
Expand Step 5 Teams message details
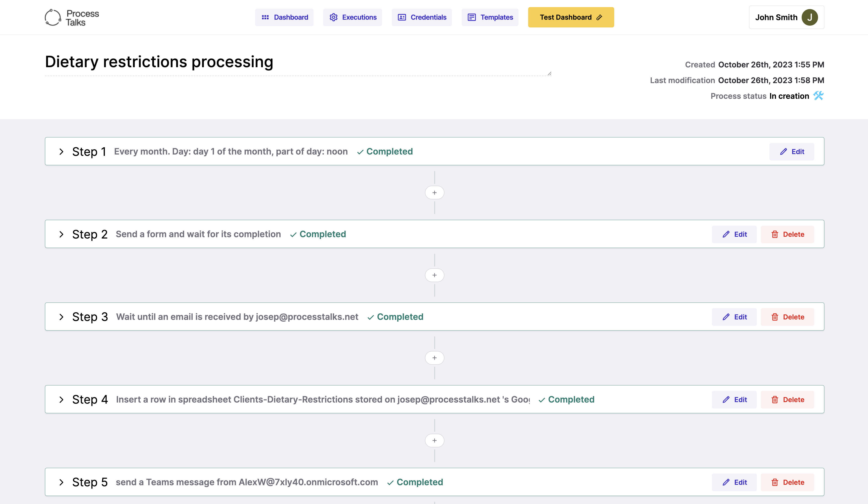tap(61, 482)
